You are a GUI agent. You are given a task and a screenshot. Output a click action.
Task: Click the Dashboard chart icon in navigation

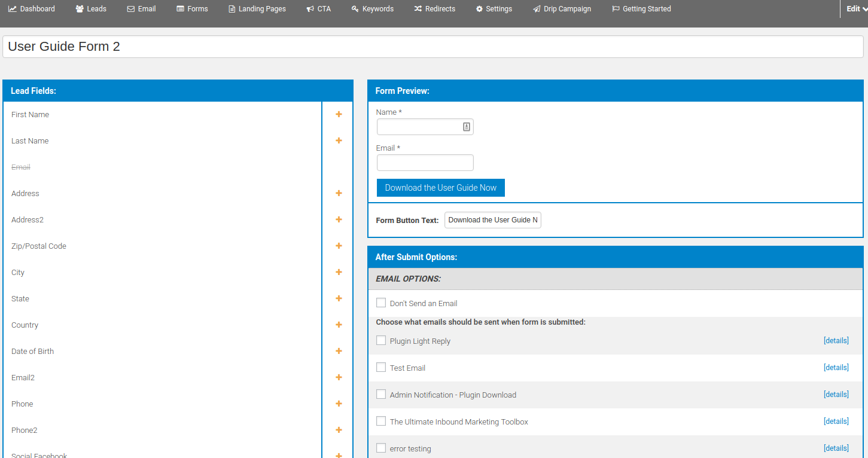click(x=13, y=9)
